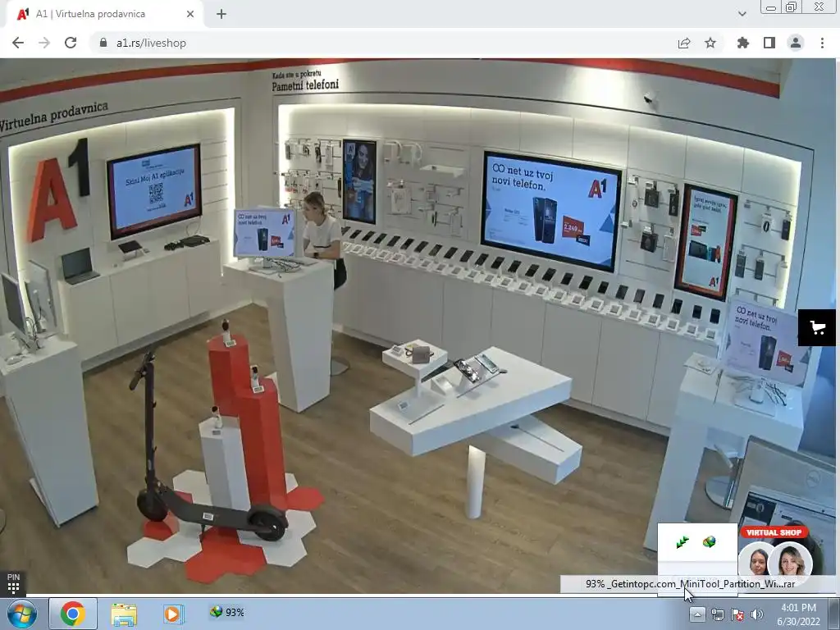
Task: Click the network tray icon
Action: (717, 614)
